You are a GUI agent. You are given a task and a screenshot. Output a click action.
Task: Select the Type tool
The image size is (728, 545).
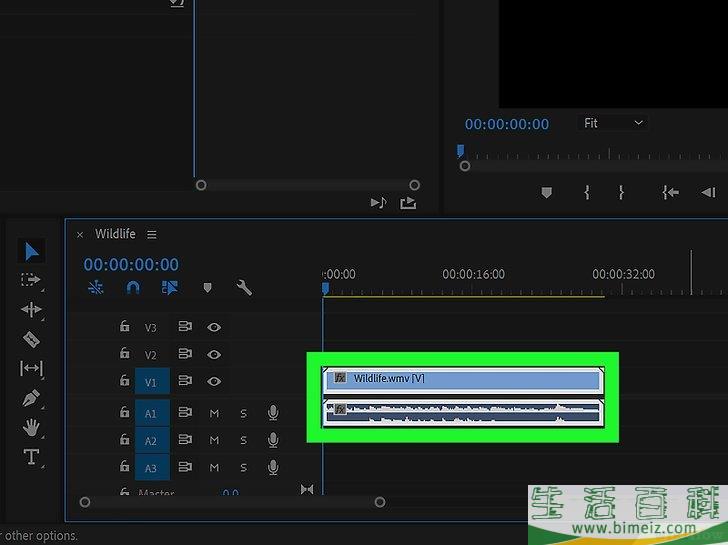[x=31, y=456]
